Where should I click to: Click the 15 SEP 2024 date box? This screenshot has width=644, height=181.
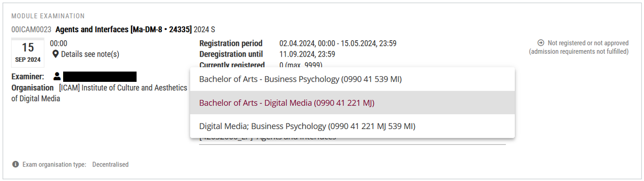pyautogui.click(x=28, y=52)
